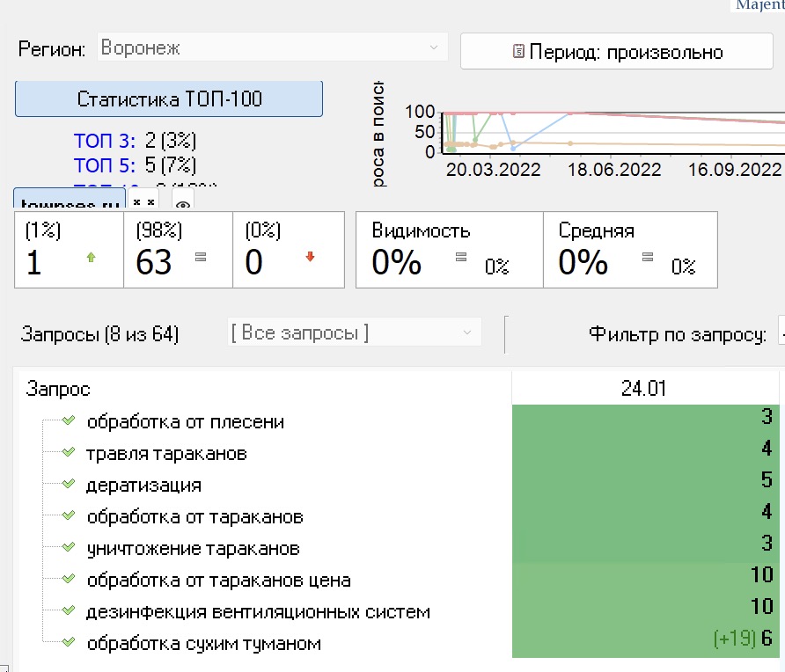
Task: Open the Фильтр по запросу dropdown
Action: pyautogui.click(x=781, y=334)
